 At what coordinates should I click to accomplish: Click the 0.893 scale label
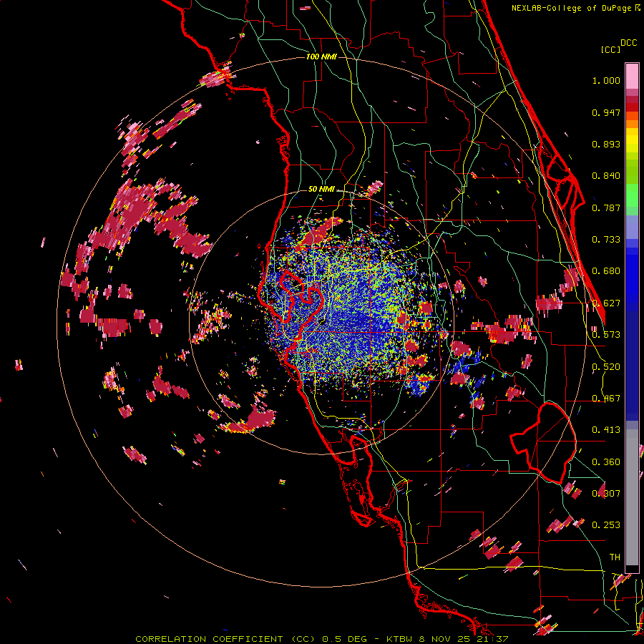606,144
